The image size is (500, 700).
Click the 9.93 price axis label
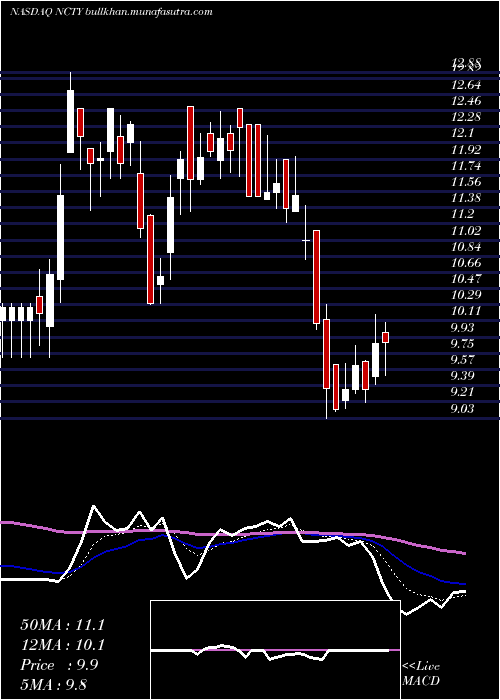(x=462, y=327)
